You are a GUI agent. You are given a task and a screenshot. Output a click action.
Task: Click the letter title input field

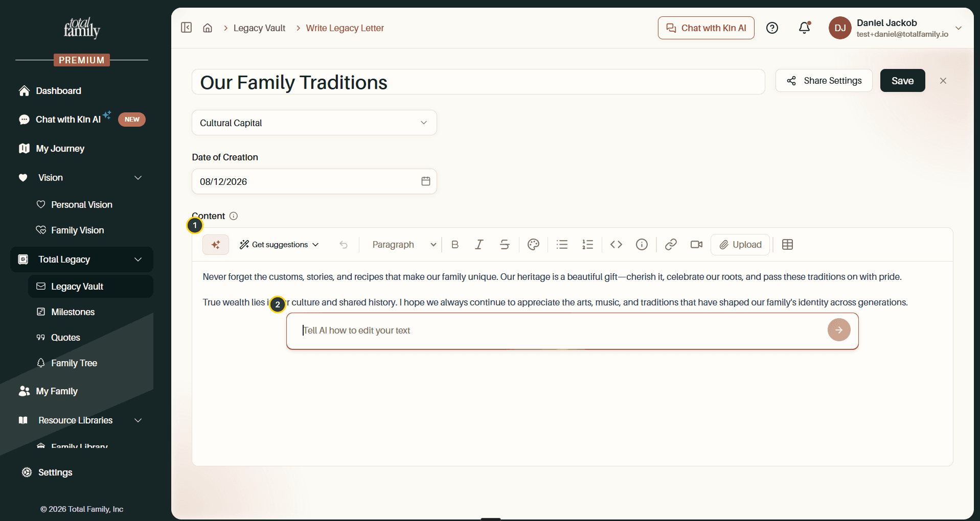click(x=478, y=82)
